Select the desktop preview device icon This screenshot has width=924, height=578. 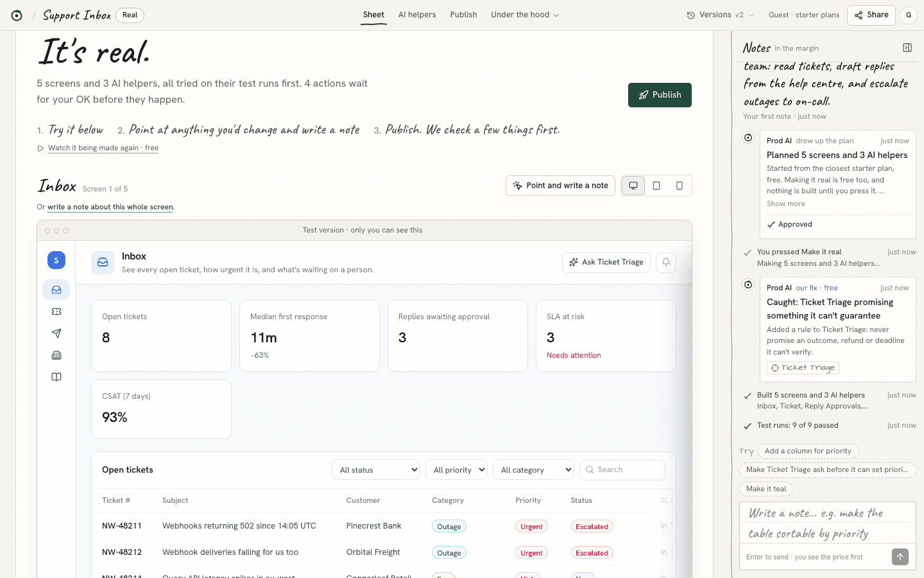(x=633, y=186)
